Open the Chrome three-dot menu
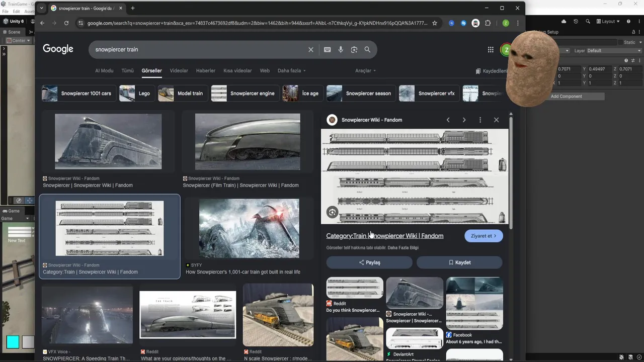The height and width of the screenshot is (362, 644). [x=518, y=23]
